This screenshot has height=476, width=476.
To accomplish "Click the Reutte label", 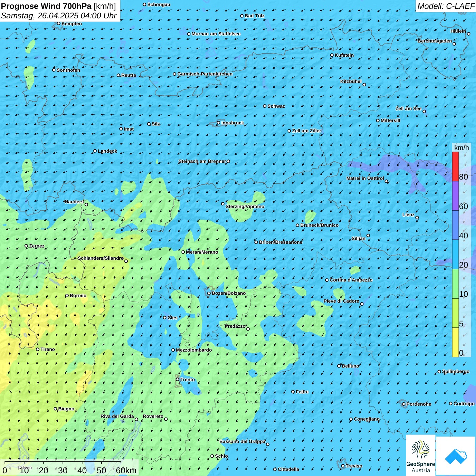I will pos(129,75).
